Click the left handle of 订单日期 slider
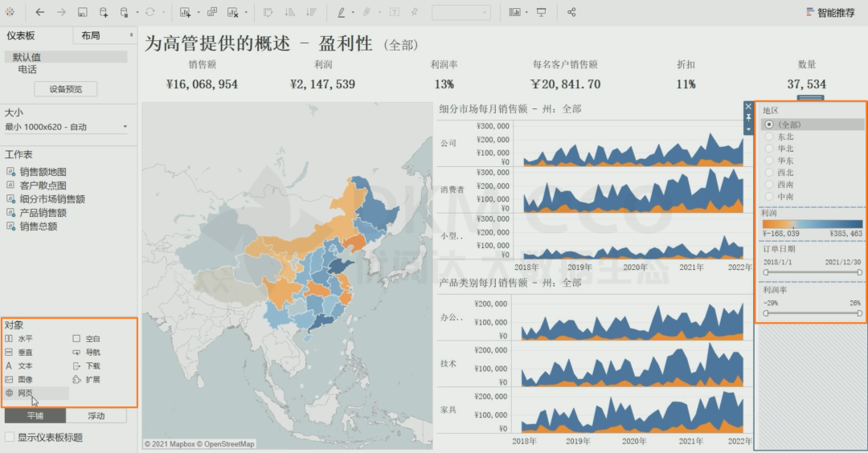Screen dimensions: 868x453 coord(766,272)
